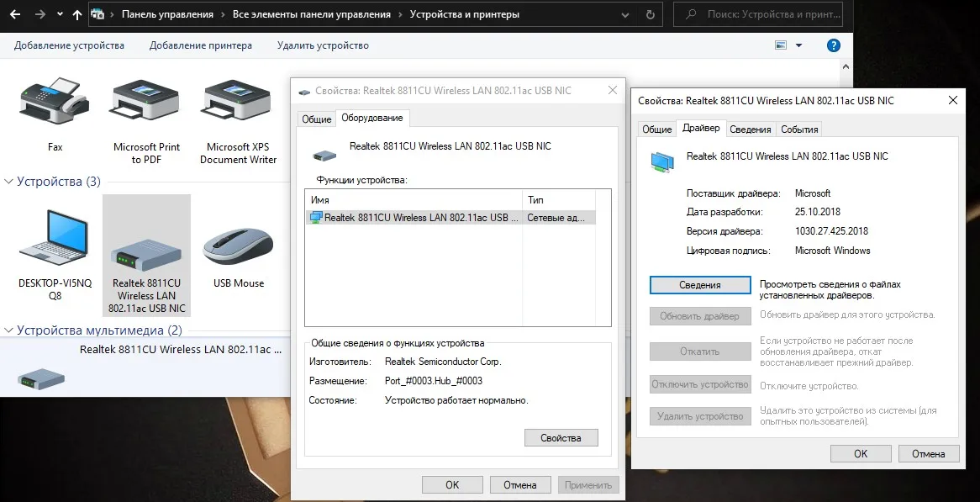Open the help question mark icon
Image resolution: width=980 pixels, height=502 pixels.
pos(833,45)
